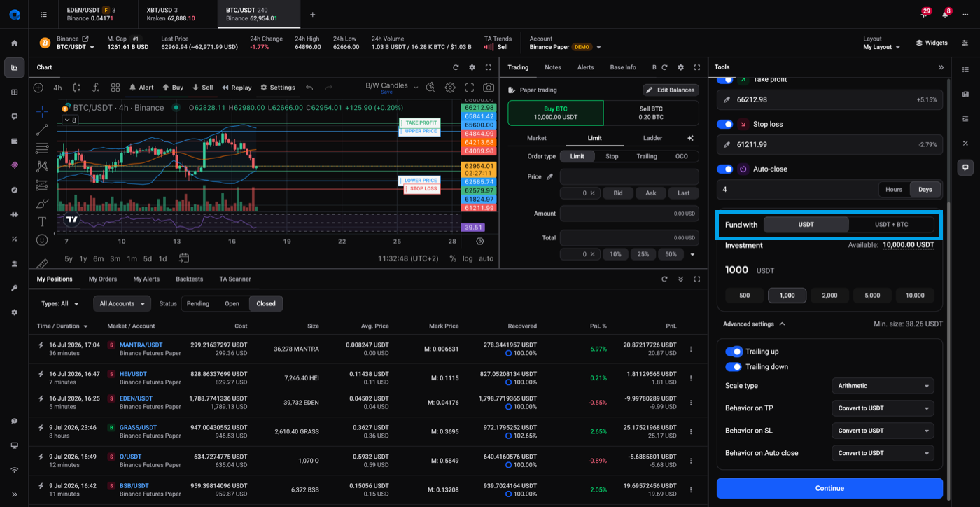Click the Take profit price field 66212.98
The width and height of the screenshot is (980, 507).
click(829, 100)
